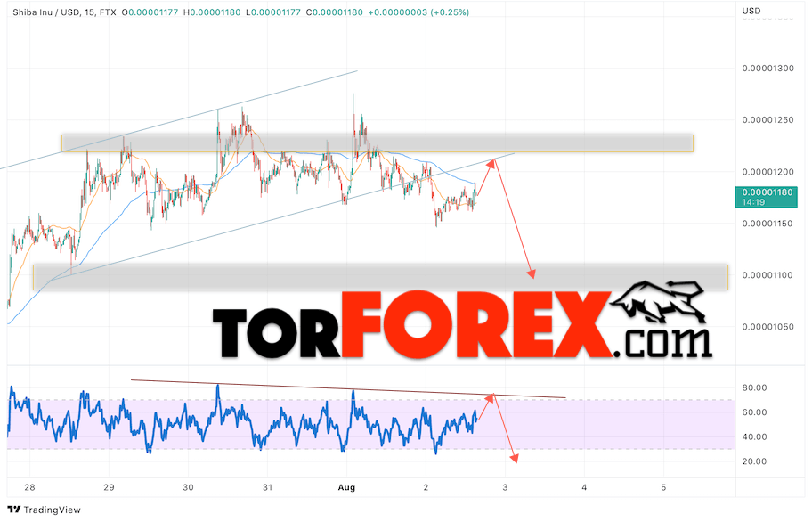This screenshot has width=812, height=522.
Task: Click the current price label 0.00001180
Action: coord(767,192)
